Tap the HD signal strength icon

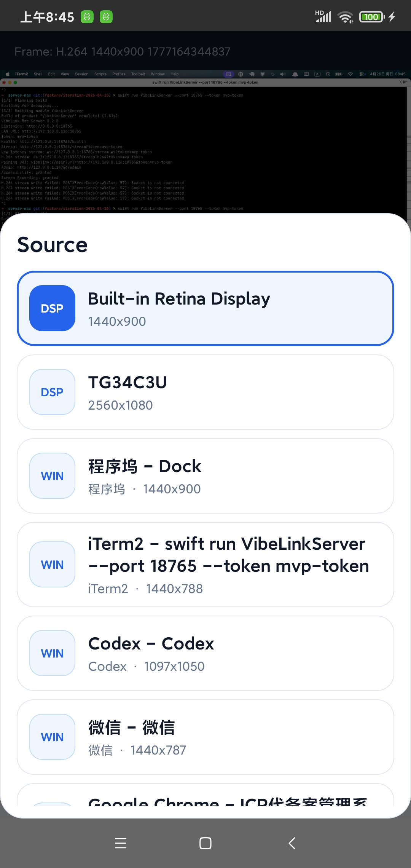pos(323,16)
